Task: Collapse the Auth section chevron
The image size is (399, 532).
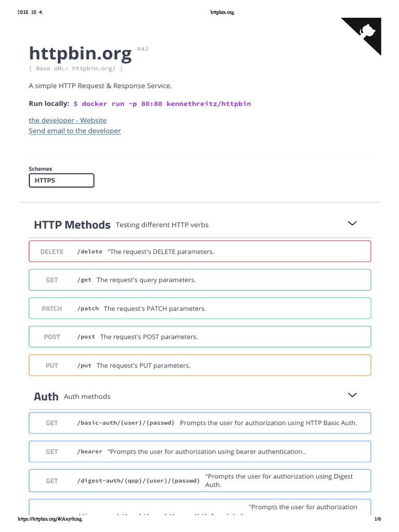Action: click(x=352, y=395)
